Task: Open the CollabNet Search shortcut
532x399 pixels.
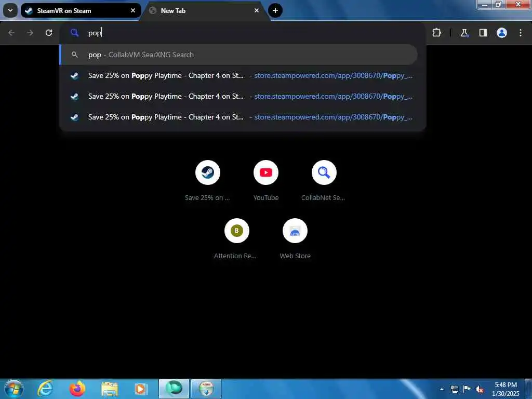Action: (324, 172)
